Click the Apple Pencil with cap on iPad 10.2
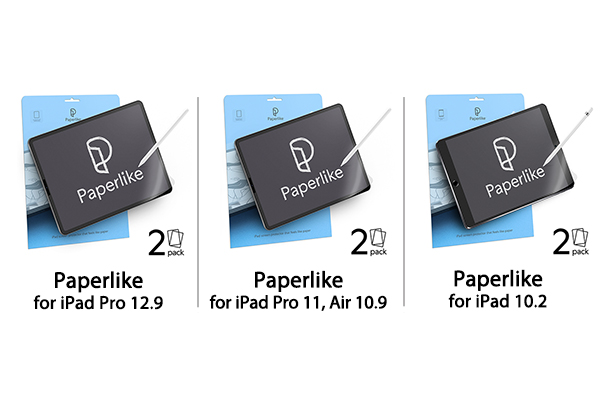Viewport: 600px width, 400px height. (568, 136)
